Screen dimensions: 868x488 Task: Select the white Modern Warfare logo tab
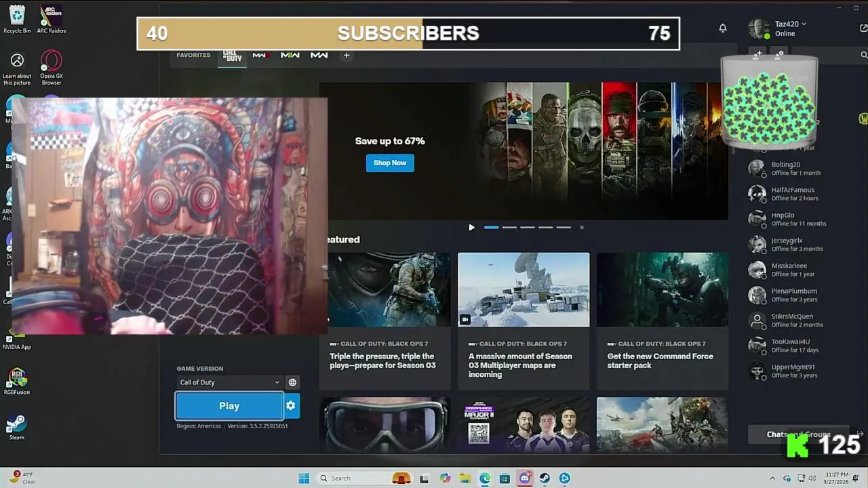(x=319, y=55)
